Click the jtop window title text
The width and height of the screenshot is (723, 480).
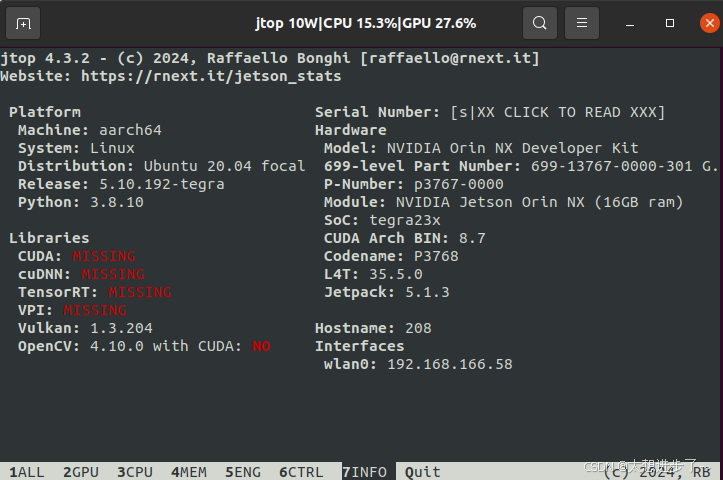click(x=366, y=23)
